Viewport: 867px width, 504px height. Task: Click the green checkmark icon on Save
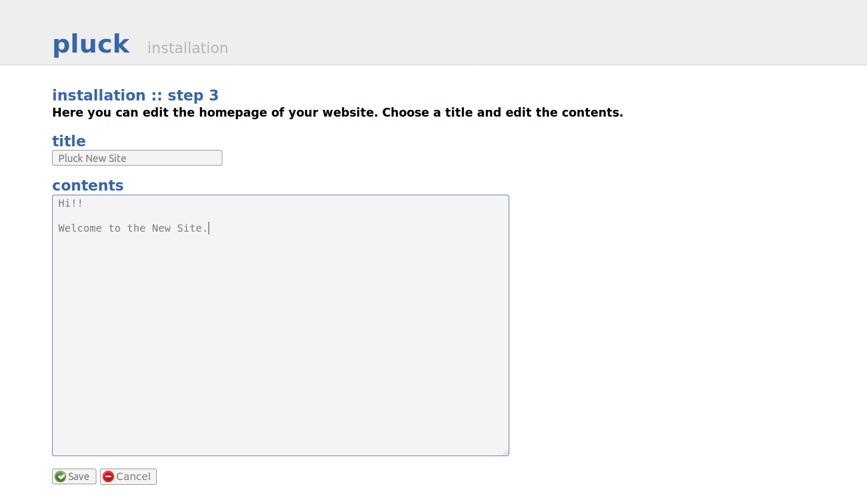pyautogui.click(x=61, y=476)
